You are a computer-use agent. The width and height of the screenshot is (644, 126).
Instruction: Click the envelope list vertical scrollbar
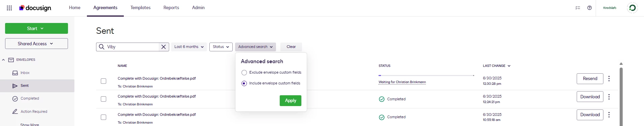click(x=621, y=96)
